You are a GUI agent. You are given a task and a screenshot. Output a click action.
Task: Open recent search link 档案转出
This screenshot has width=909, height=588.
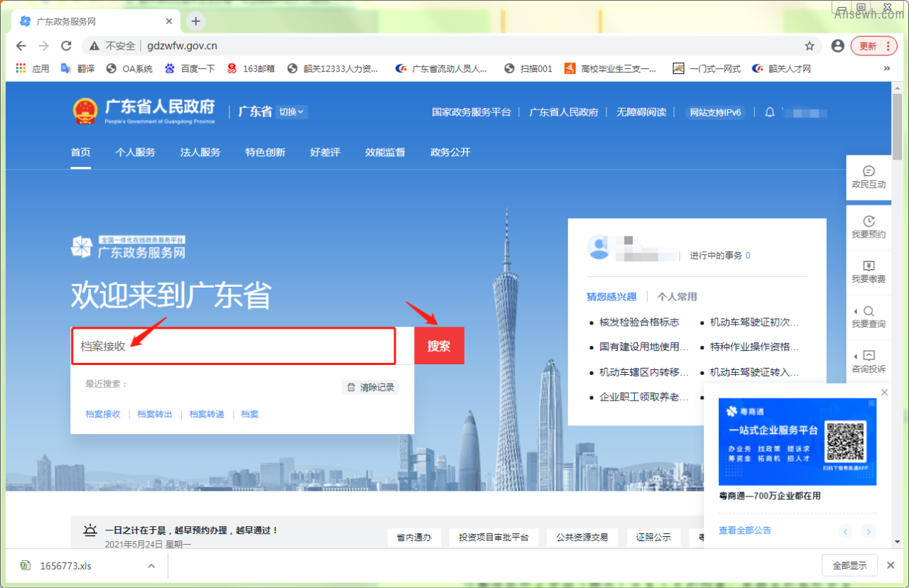(155, 414)
